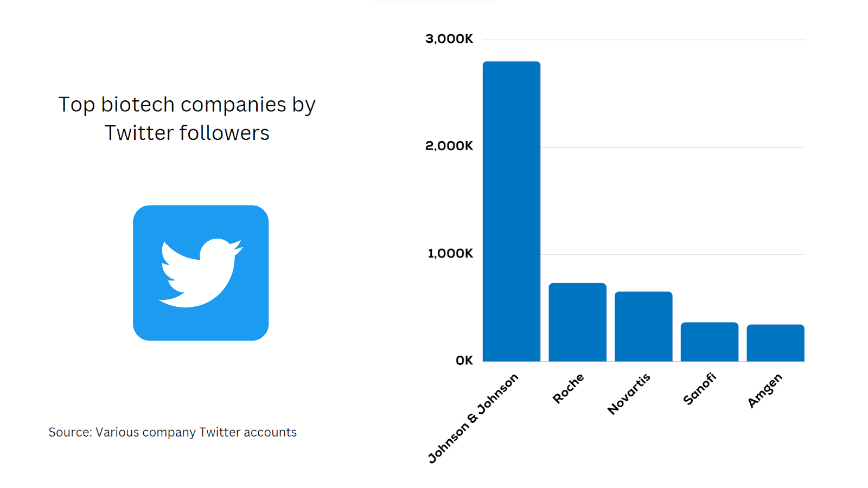868x488 pixels.
Task: Click the 3,000K axis label
Action: pyautogui.click(x=449, y=39)
